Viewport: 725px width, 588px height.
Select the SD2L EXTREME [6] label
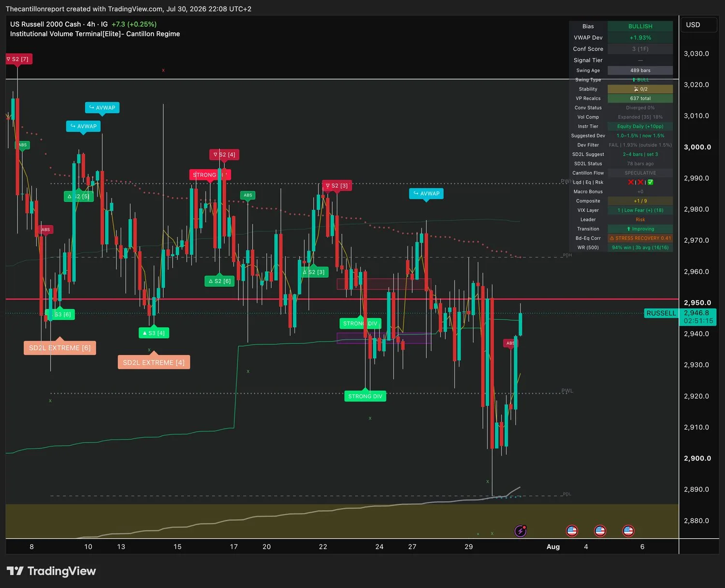[60, 348]
